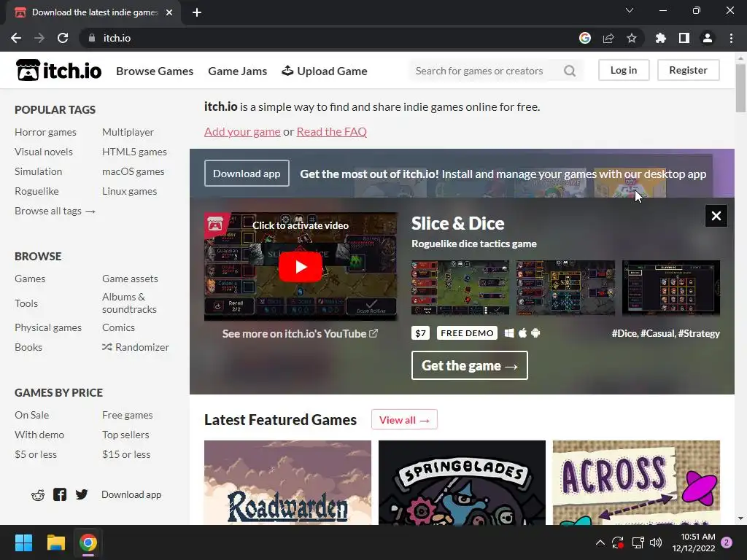The image size is (747, 560).
Task: Click the Google icon in the address bar
Action: click(585, 38)
